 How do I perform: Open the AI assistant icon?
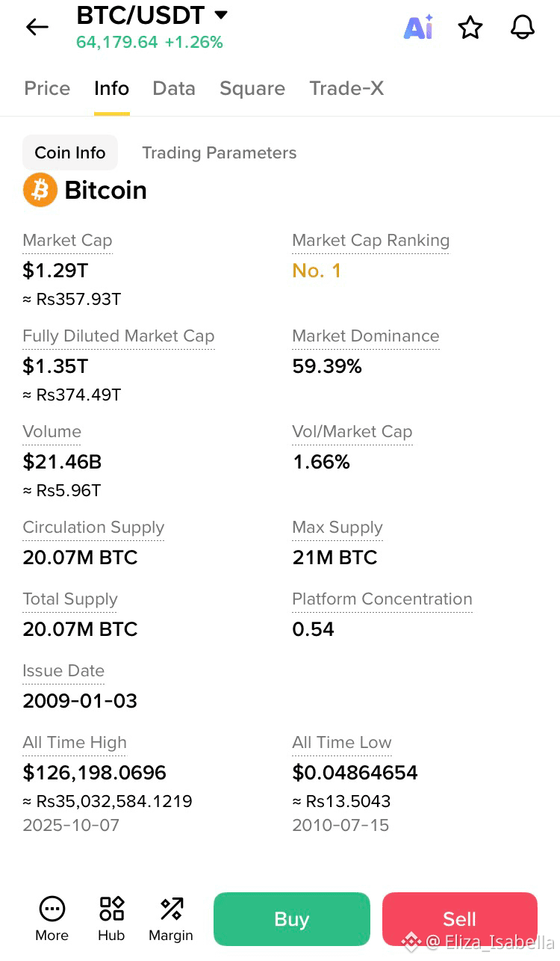[x=418, y=27]
